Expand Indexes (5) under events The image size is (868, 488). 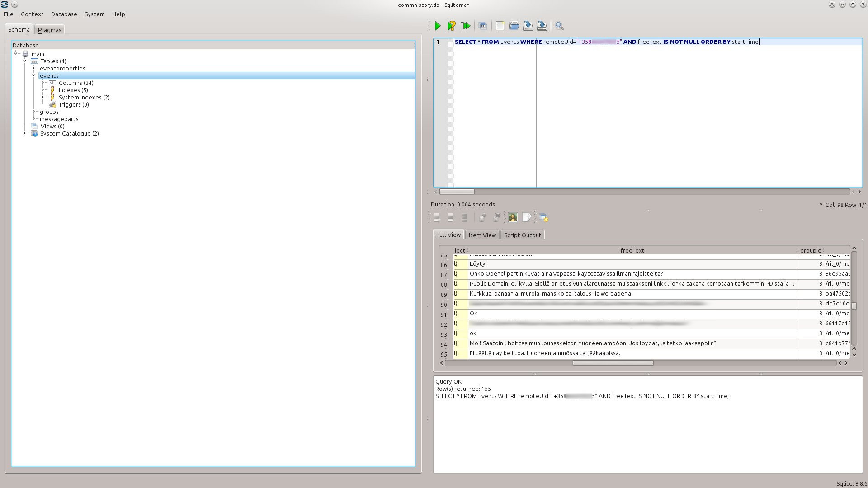[43, 90]
